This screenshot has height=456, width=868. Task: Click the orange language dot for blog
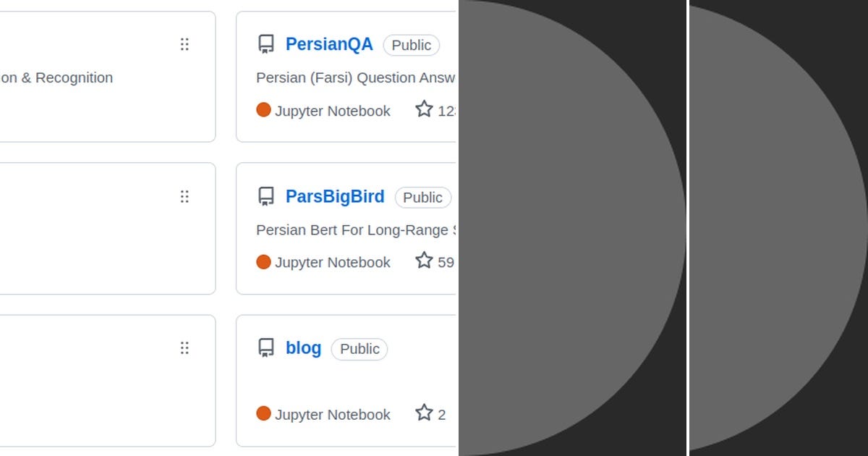point(264,414)
